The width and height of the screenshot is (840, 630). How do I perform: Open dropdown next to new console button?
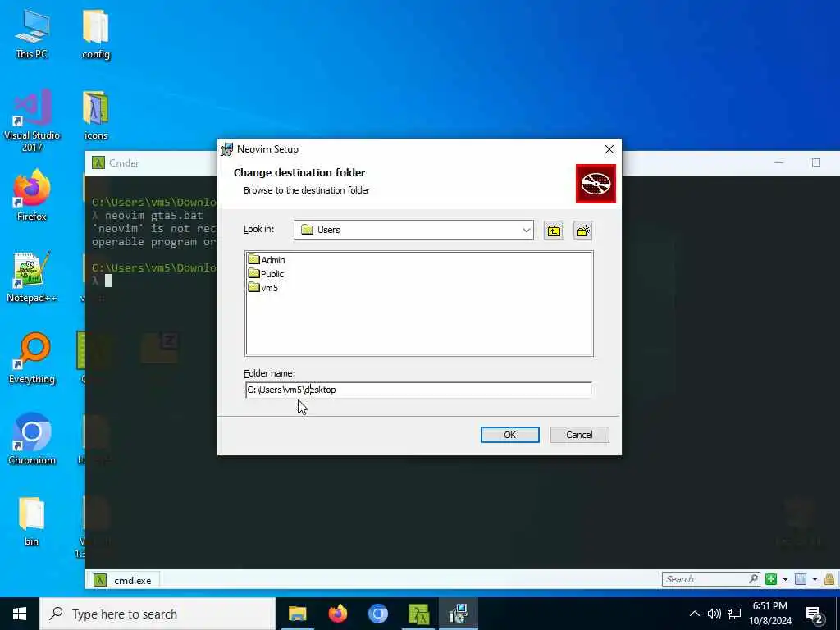coord(785,579)
